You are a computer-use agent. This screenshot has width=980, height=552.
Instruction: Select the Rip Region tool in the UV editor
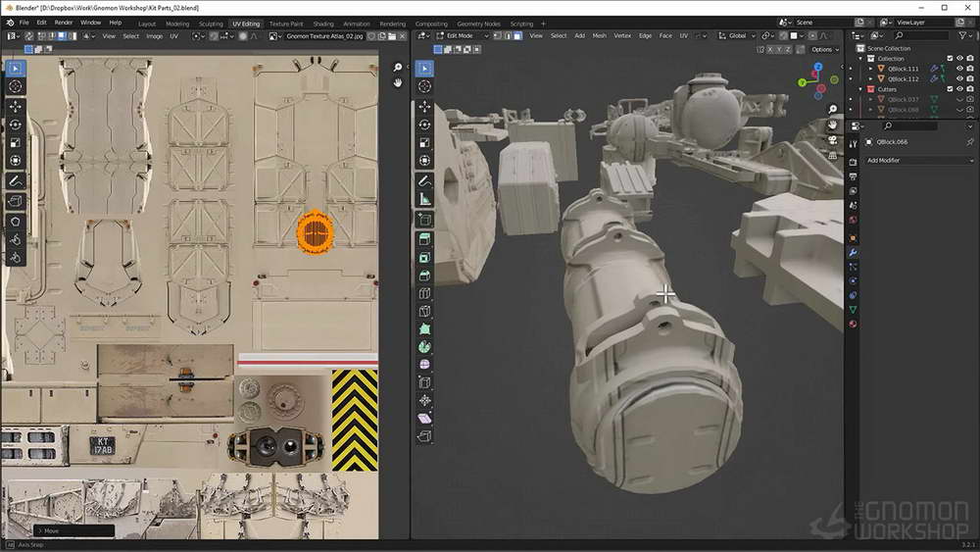coord(16,201)
